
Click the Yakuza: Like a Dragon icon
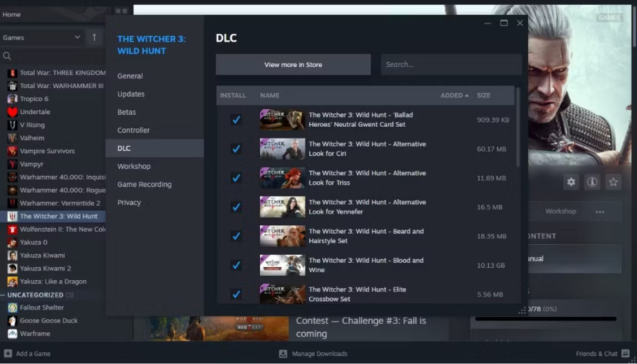(x=12, y=282)
